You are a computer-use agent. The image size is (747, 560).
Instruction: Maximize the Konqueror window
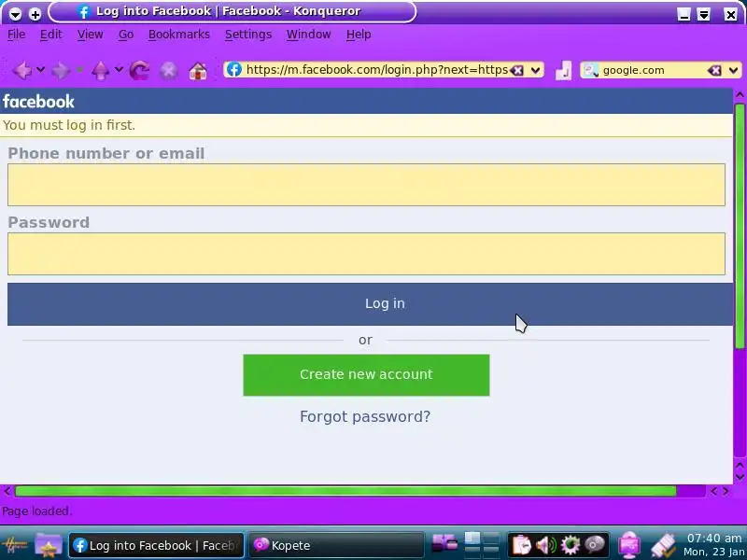click(704, 14)
